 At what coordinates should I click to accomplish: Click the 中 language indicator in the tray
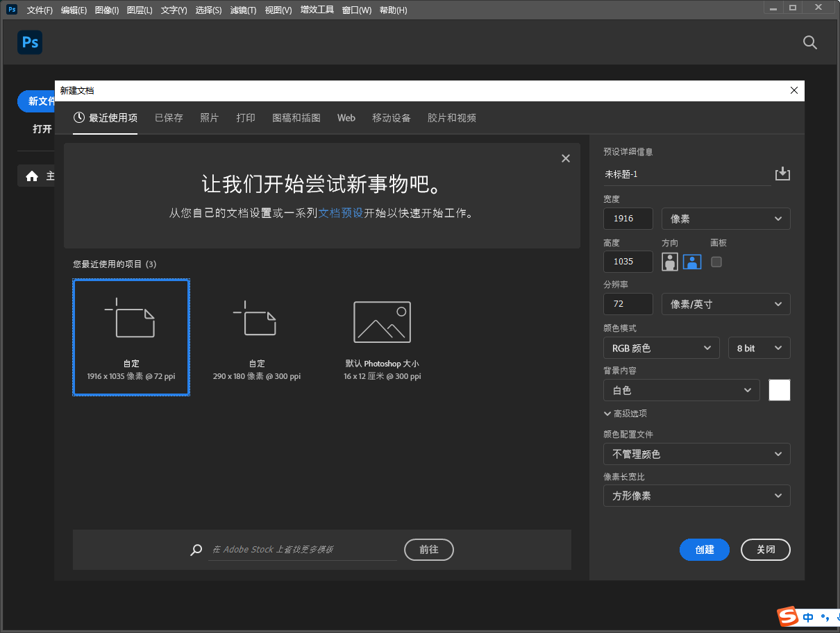(x=807, y=617)
